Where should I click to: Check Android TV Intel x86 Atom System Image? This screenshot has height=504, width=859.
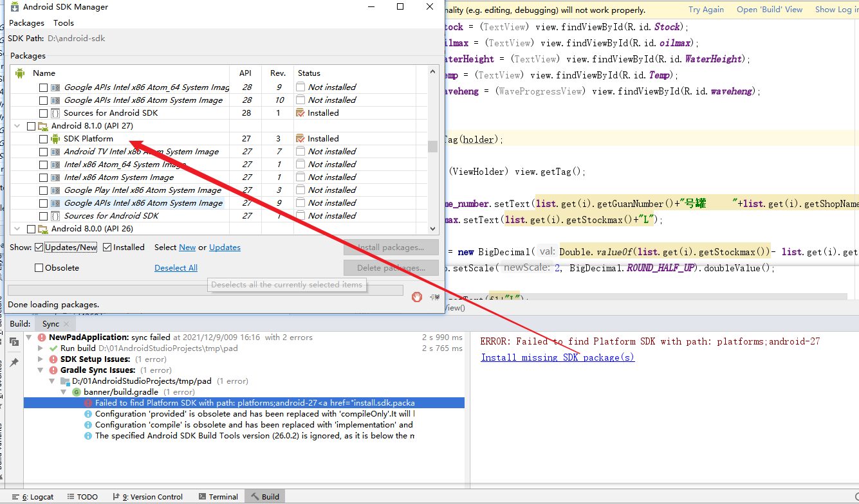click(x=43, y=152)
